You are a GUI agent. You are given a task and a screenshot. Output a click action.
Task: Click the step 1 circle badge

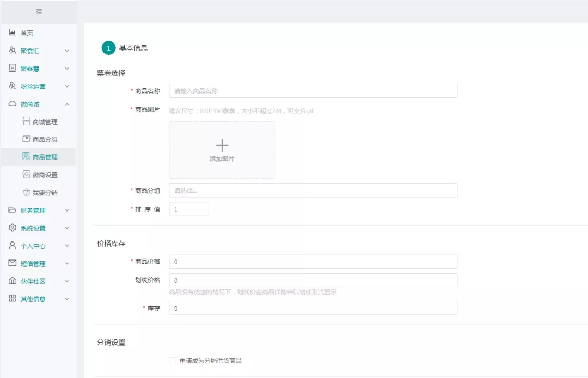pyautogui.click(x=108, y=48)
